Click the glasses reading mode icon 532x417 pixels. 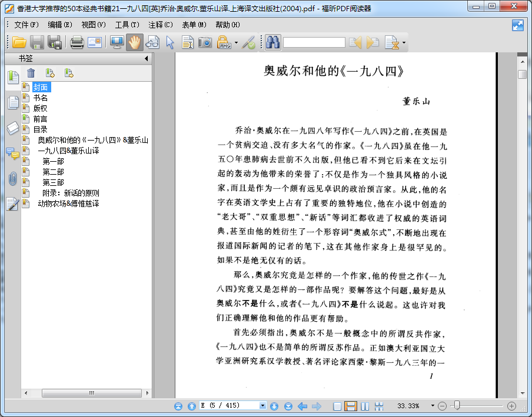152,42
